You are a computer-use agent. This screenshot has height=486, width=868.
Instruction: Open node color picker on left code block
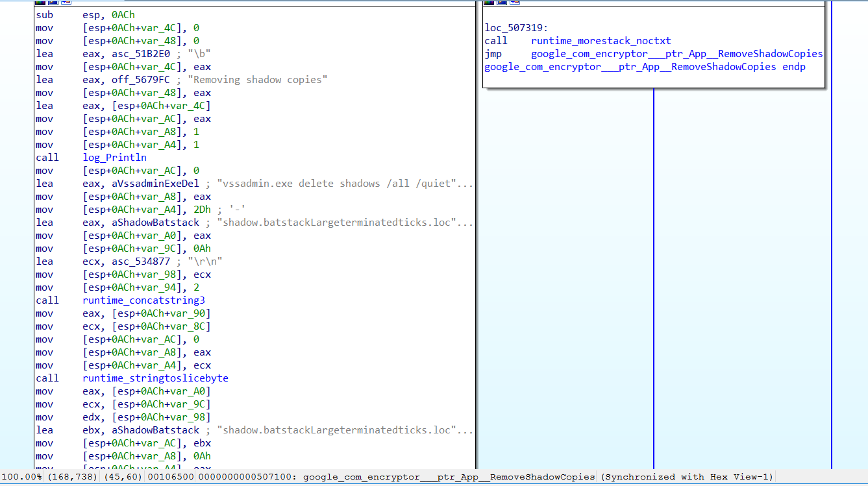pyautogui.click(x=39, y=3)
